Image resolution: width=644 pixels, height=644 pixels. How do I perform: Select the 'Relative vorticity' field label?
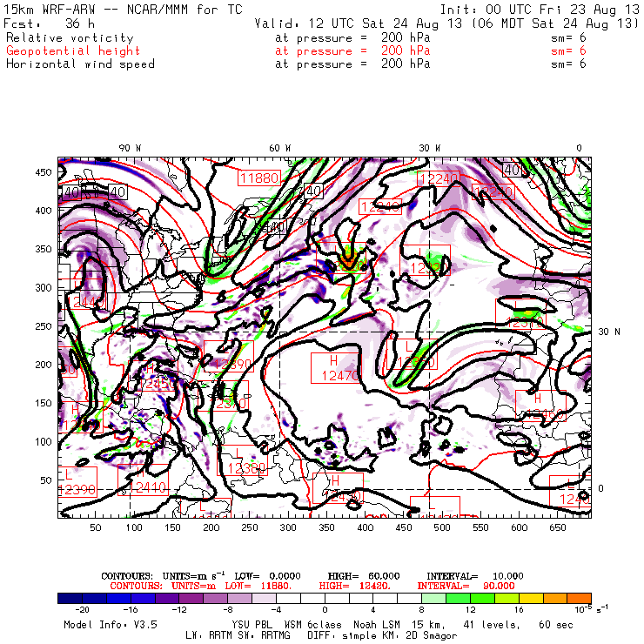tap(70, 37)
